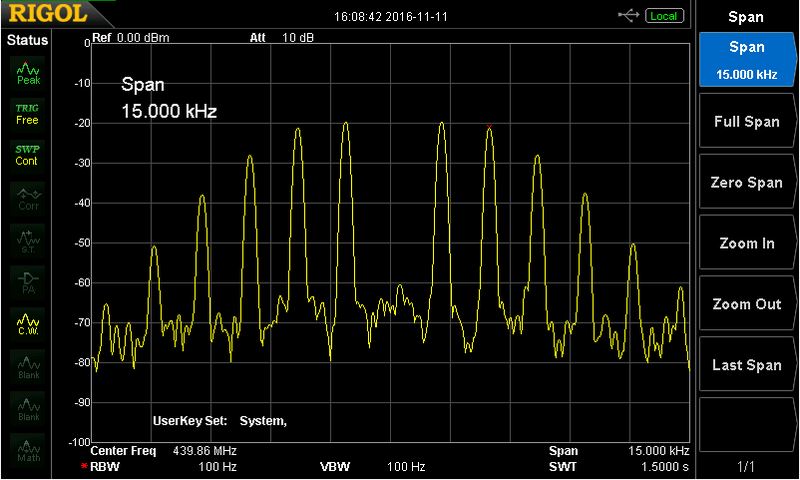Click the SWT sweep time label
Viewport: 800px width, 480px height.
pyautogui.click(x=563, y=466)
